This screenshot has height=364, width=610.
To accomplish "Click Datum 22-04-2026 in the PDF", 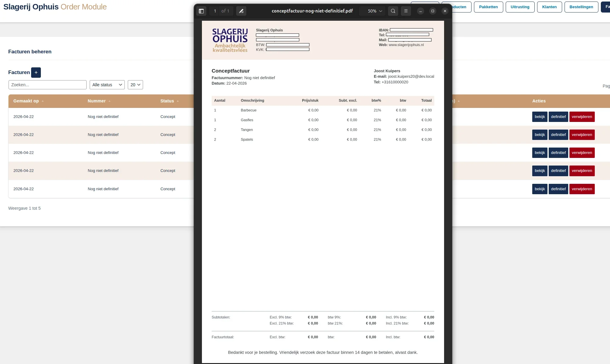I will (x=229, y=83).
